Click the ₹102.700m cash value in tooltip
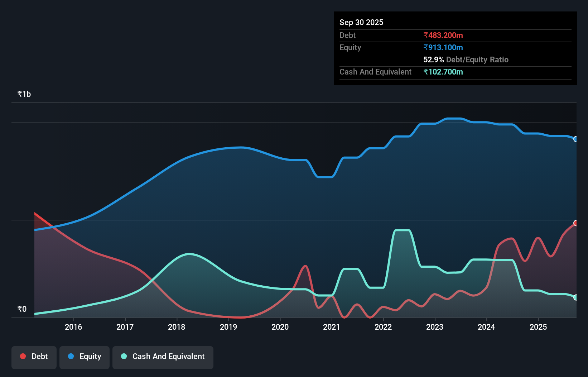Viewport: 588px width, 377px height. pyautogui.click(x=443, y=72)
